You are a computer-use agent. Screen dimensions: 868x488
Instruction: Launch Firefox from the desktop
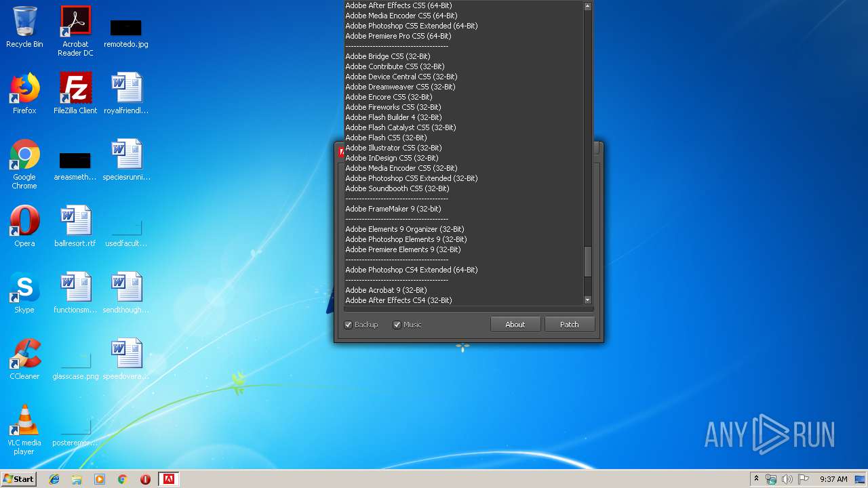point(24,94)
